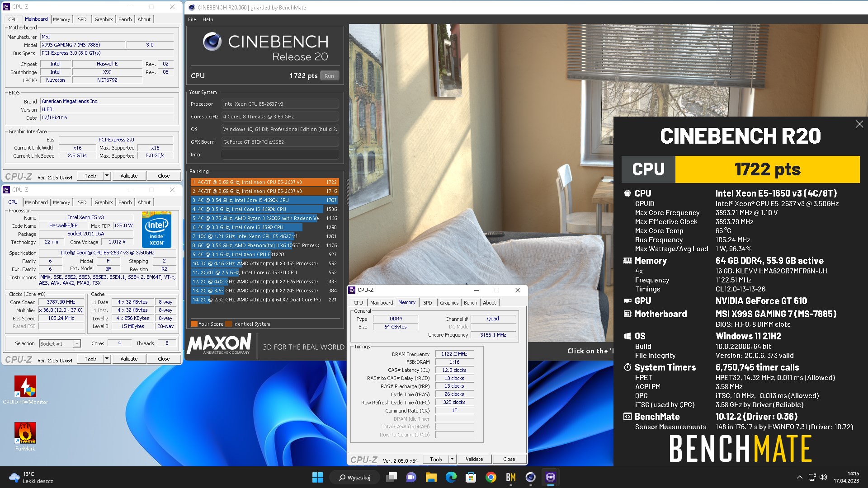This screenshot has height=488, width=868.
Task: Select top ranking entry scoring 1722
Action: pyautogui.click(x=264, y=182)
